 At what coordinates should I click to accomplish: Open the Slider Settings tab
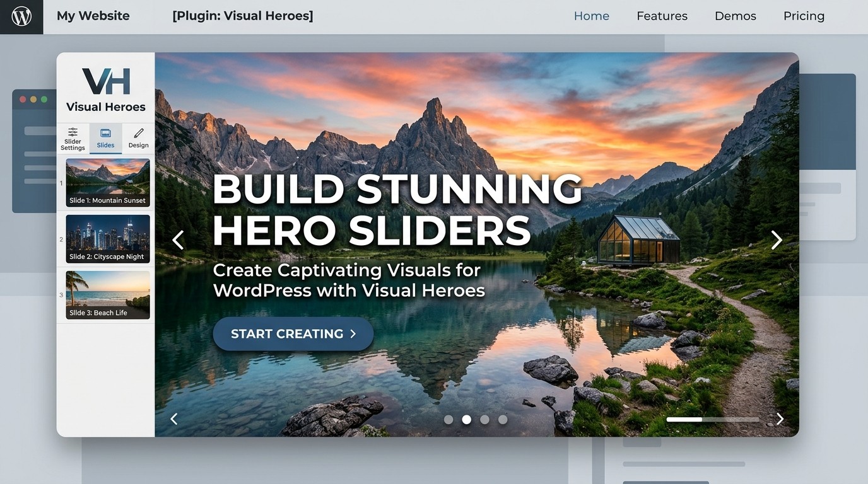coord(73,139)
